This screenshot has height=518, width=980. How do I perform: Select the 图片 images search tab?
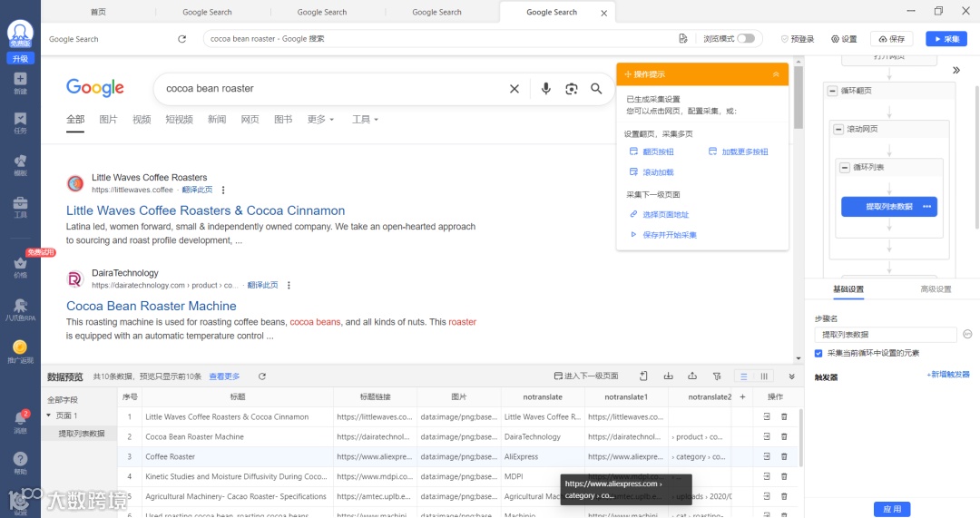click(108, 120)
